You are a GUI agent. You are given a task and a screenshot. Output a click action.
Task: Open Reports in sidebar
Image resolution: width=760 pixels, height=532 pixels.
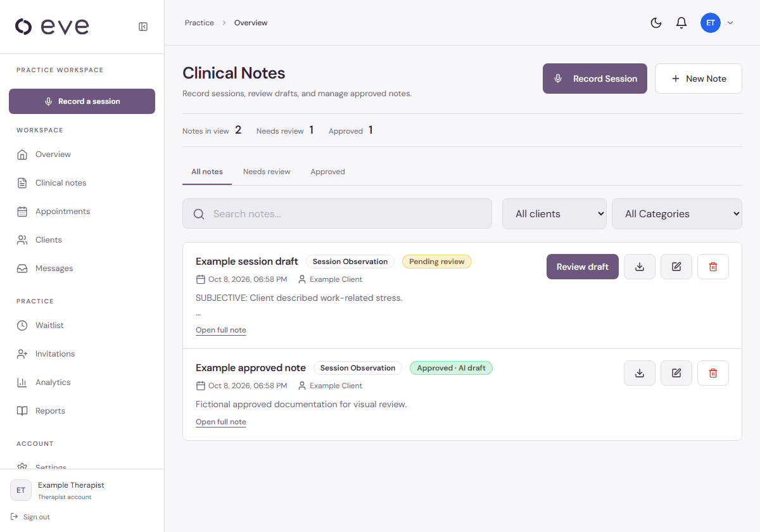coord(82,411)
